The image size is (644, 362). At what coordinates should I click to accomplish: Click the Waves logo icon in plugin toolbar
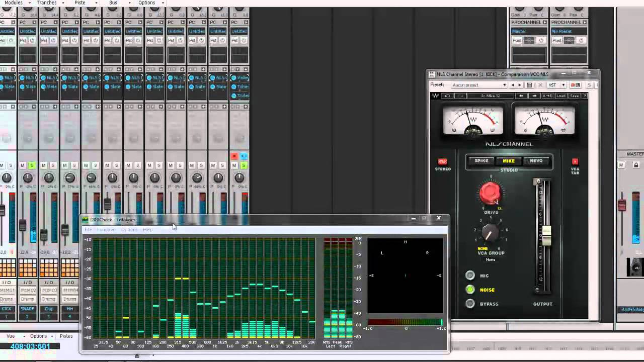point(436,96)
